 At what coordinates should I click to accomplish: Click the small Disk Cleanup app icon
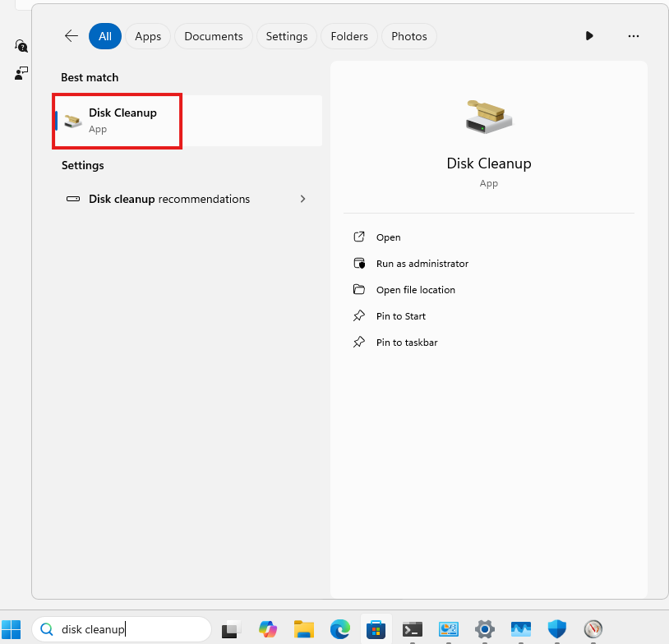(x=73, y=121)
